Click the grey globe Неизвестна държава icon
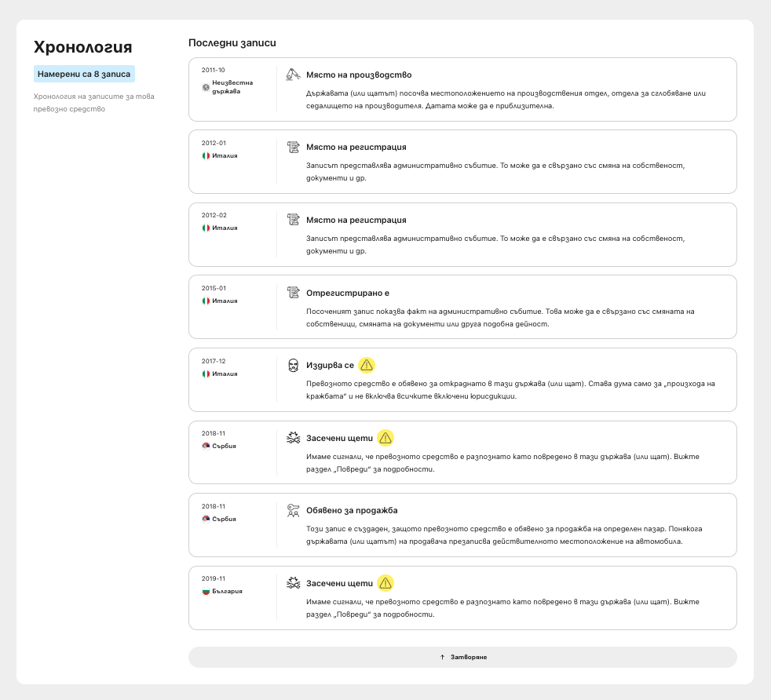Image resolution: width=771 pixels, height=700 pixels. (x=206, y=88)
